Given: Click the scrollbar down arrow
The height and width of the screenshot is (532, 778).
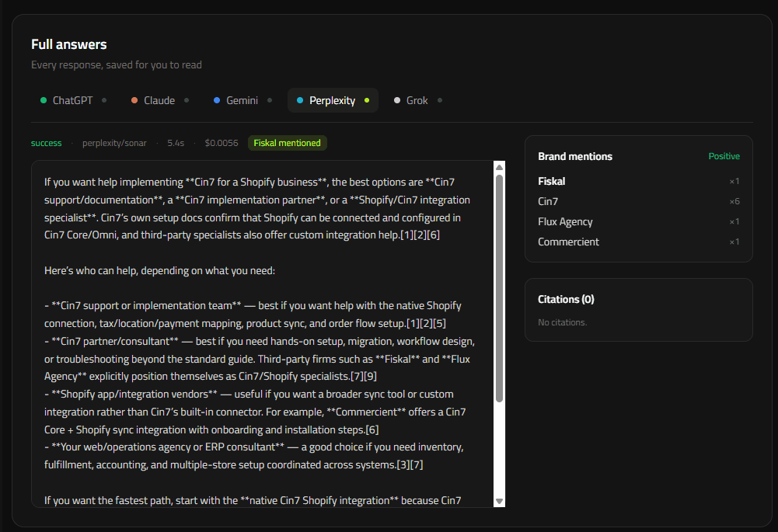Looking at the screenshot, I should pyautogui.click(x=499, y=501).
